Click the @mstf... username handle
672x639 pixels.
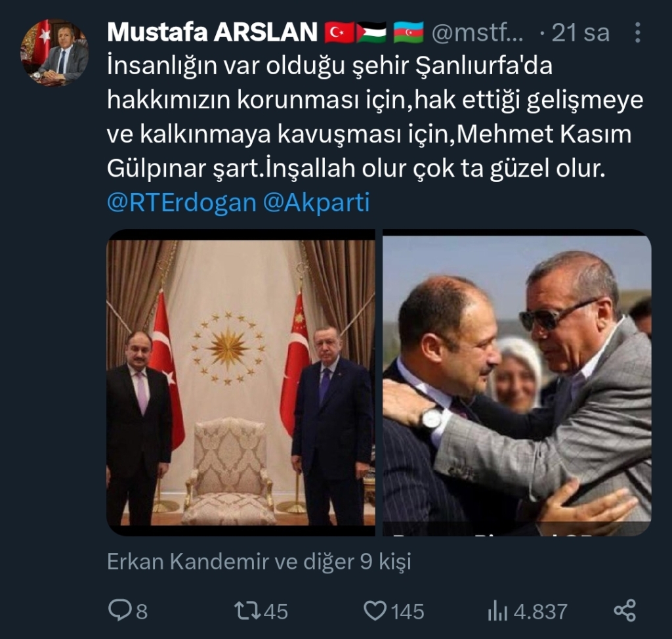tap(478, 33)
